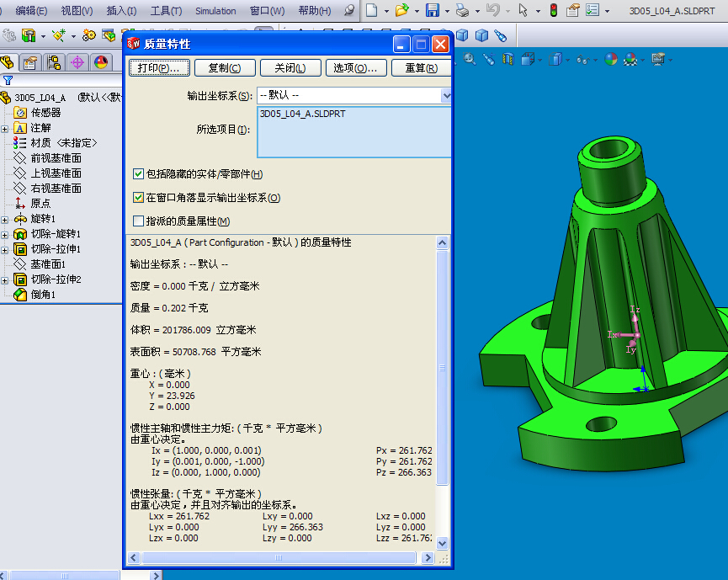Expand the 旋转1 feature tree node
This screenshot has height=580, width=728.
coord(5,219)
